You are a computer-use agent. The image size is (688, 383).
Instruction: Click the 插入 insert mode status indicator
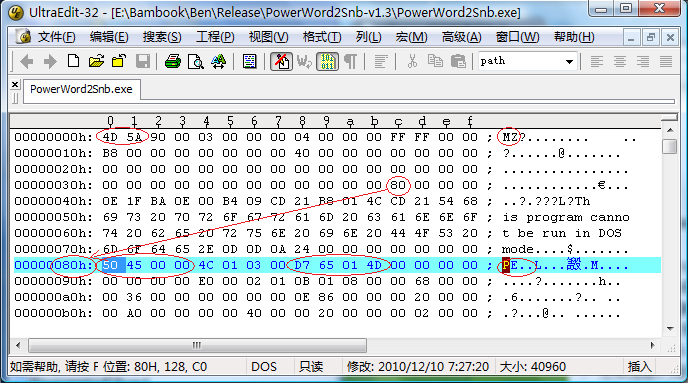pyautogui.click(x=639, y=366)
